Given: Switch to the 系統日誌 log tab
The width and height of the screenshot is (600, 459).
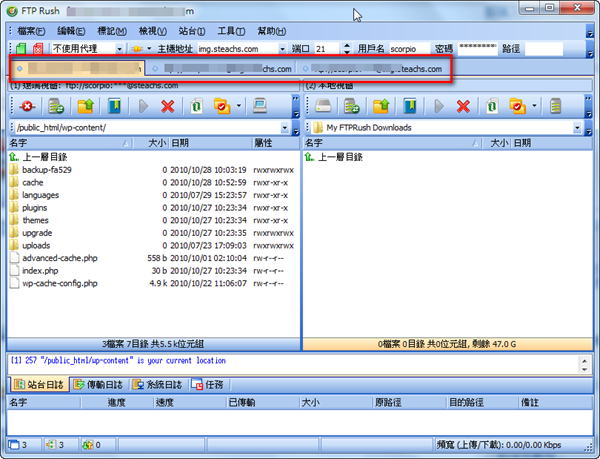Looking at the screenshot, I should pos(157,384).
